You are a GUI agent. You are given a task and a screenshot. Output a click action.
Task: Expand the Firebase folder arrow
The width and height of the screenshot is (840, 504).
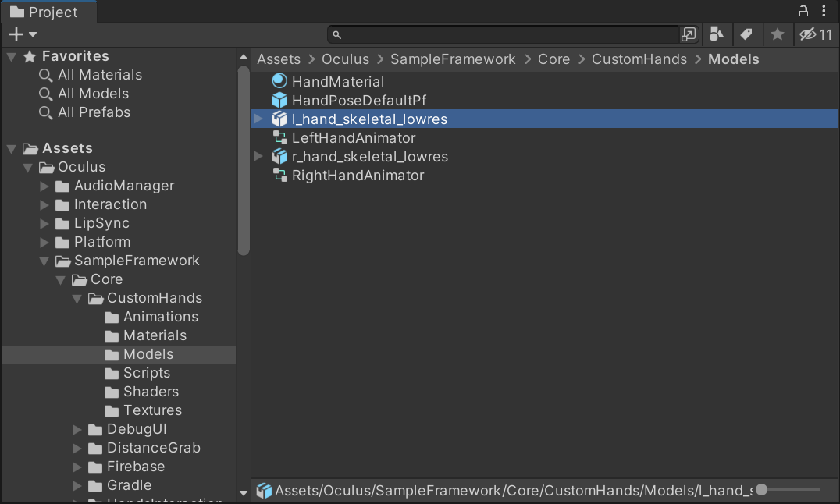coord(77,467)
